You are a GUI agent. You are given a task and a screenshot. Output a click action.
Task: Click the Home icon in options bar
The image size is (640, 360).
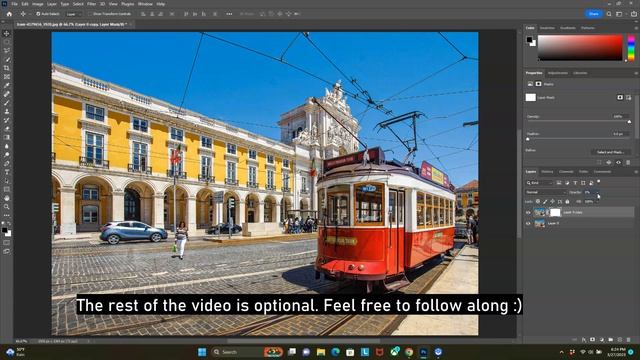[9, 14]
